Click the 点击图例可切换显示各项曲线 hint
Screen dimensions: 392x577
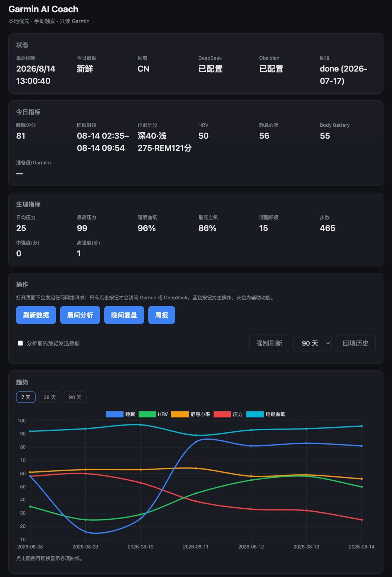(50, 558)
